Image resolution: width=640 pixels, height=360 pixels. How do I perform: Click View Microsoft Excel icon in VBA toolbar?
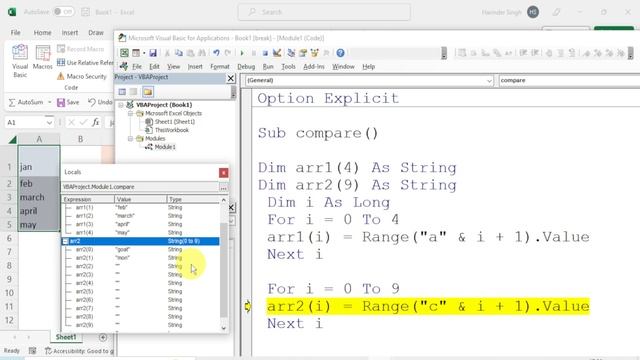pyautogui.click(x=124, y=53)
